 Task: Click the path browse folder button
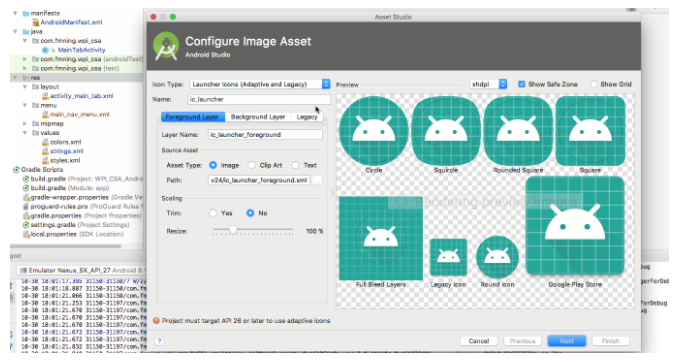click(318, 180)
